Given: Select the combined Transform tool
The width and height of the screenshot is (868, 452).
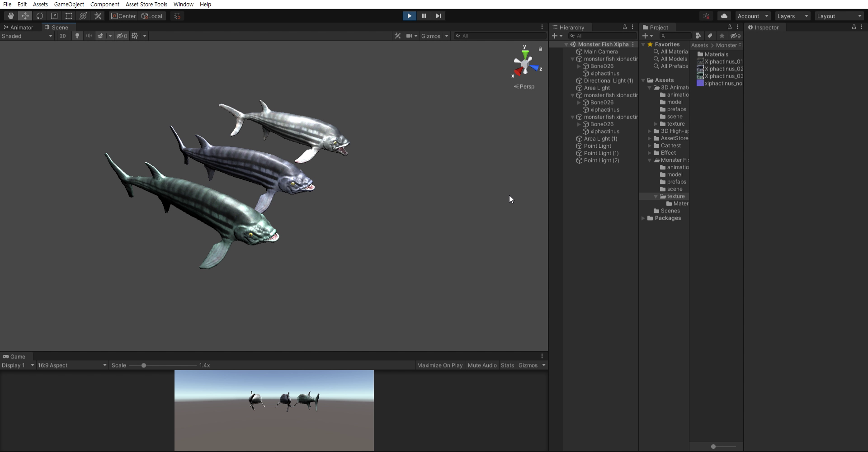Looking at the screenshot, I should point(83,16).
